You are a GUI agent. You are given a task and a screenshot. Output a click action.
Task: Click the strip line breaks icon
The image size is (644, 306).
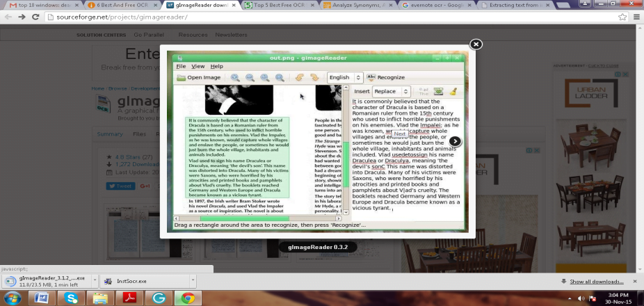pyautogui.click(x=424, y=91)
